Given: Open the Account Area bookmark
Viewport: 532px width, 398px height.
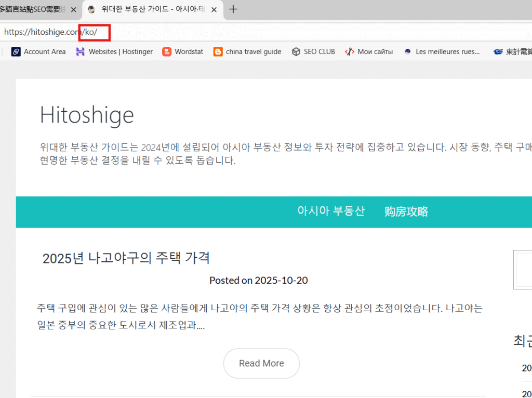Looking at the screenshot, I should tap(39, 51).
